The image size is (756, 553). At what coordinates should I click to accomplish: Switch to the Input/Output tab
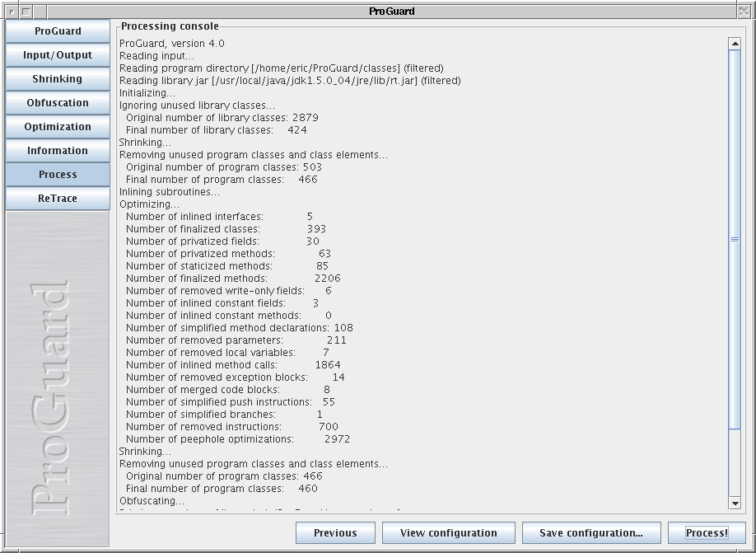click(58, 55)
